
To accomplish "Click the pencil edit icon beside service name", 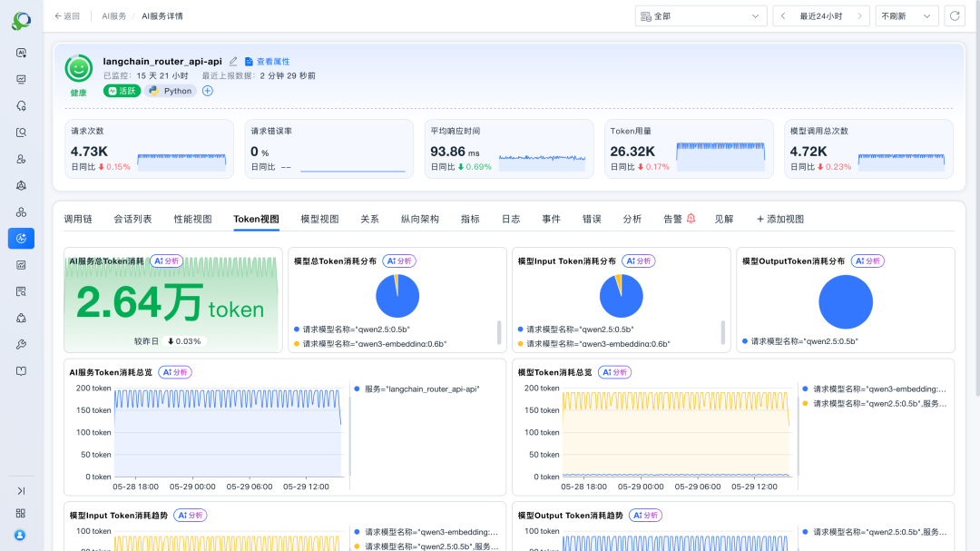I will [233, 62].
